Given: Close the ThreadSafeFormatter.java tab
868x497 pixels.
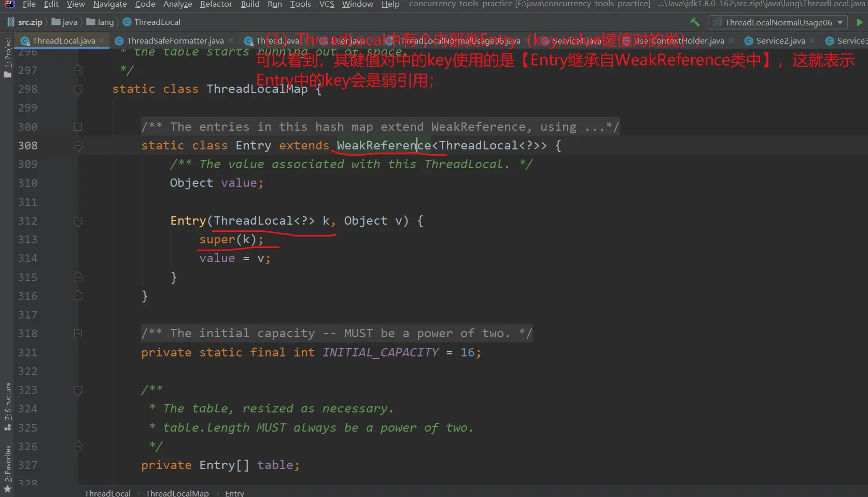Looking at the screenshot, I should pyautogui.click(x=231, y=40).
